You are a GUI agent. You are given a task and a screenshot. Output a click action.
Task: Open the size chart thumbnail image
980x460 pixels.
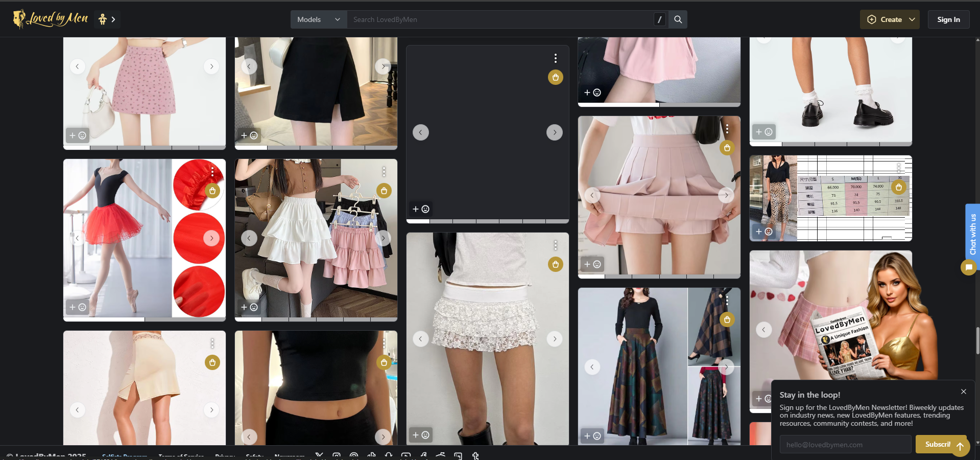[x=831, y=198]
